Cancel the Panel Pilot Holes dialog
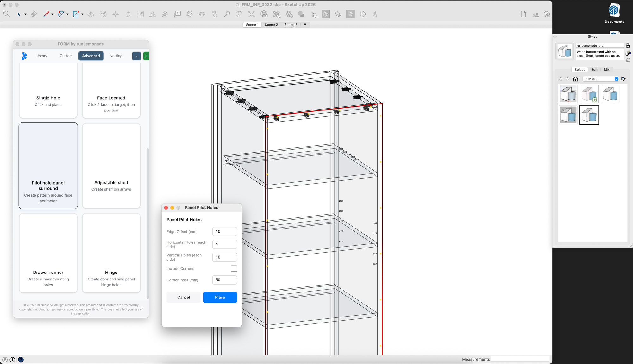 [x=184, y=297]
